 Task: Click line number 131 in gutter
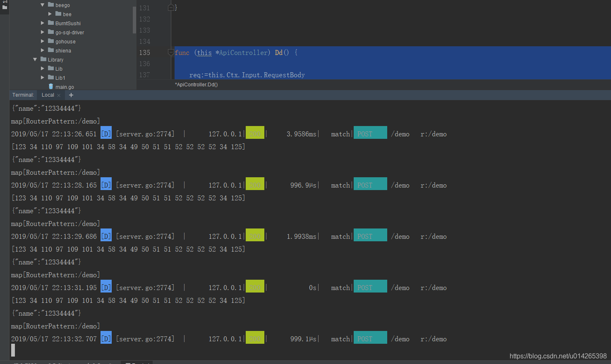click(145, 8)
